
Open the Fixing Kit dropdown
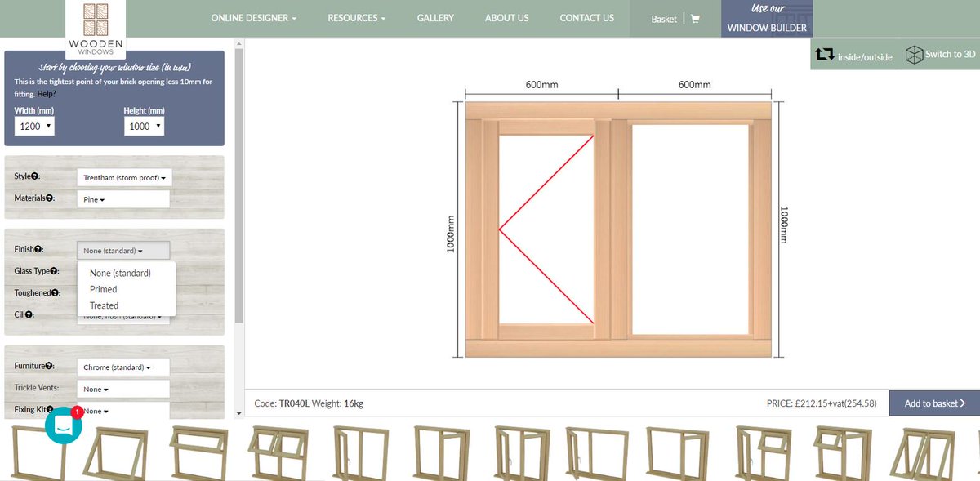pyautogui.click(x=123, y=411)
